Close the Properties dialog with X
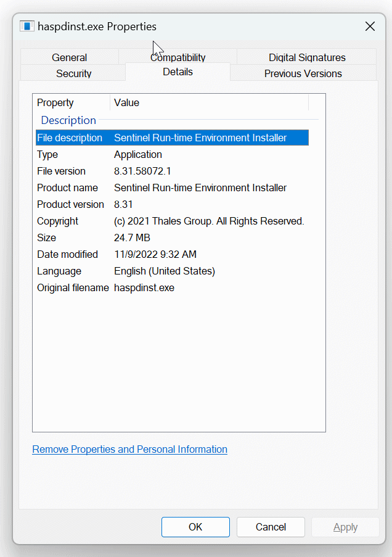Viewport: 392px width, 557px height. tap(370, 27)
